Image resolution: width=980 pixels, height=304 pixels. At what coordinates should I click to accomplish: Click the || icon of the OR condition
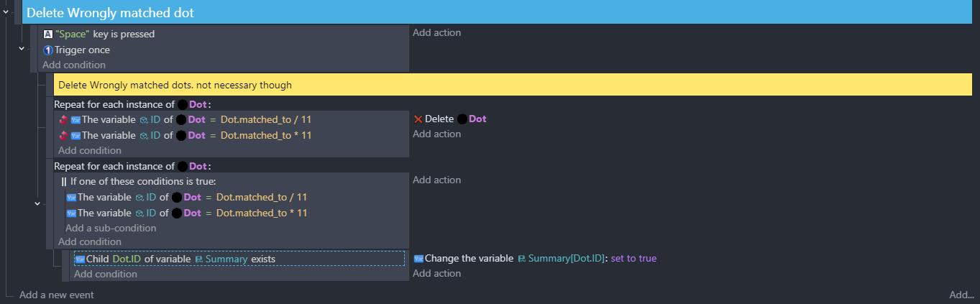tap(64, 181)
